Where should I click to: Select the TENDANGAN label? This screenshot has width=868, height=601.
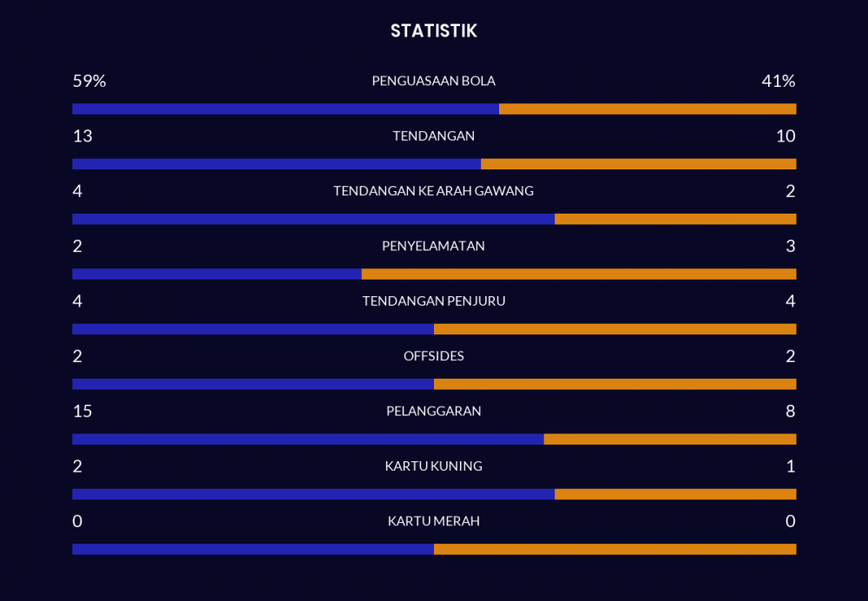click(433, 135)
